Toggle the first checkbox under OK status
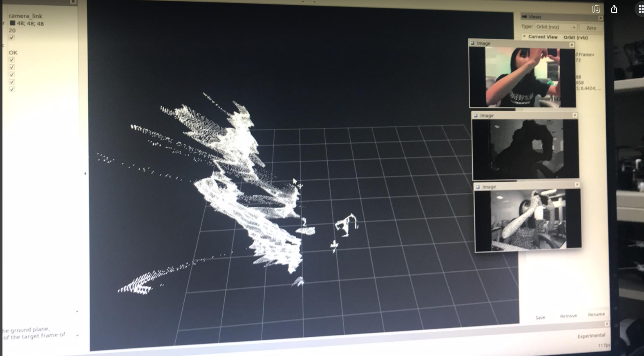 click(x=12, y=60)
